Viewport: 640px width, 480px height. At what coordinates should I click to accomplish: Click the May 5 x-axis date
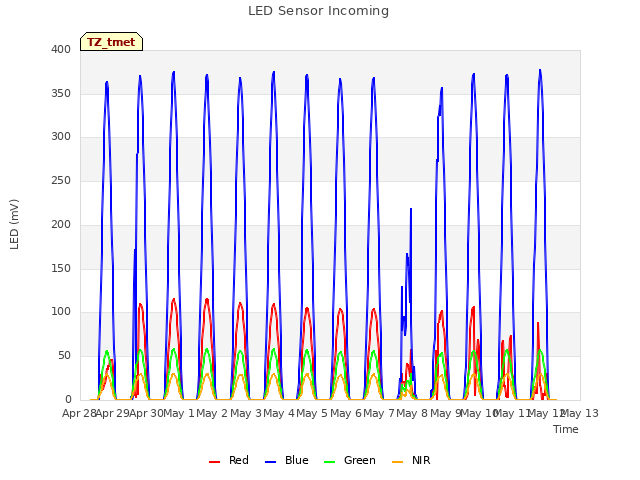[x=312, y=413]
